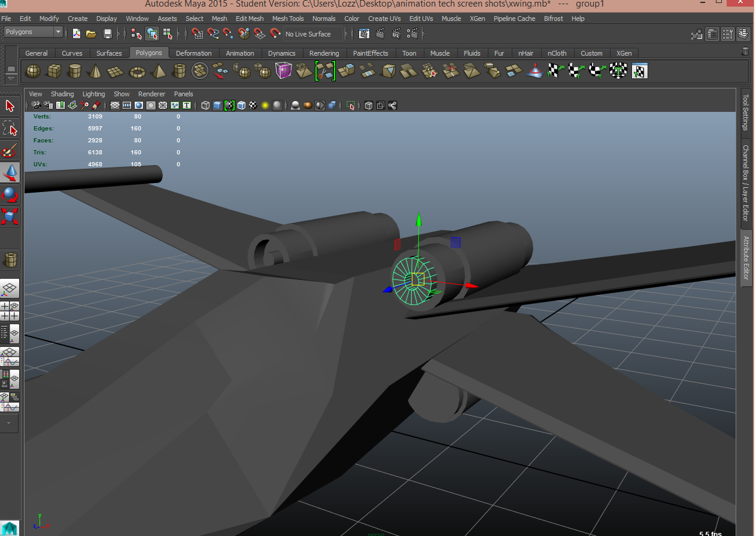756x536 pixels.
Task: Open the viewport Lighting menu
Action: (93, 94)
